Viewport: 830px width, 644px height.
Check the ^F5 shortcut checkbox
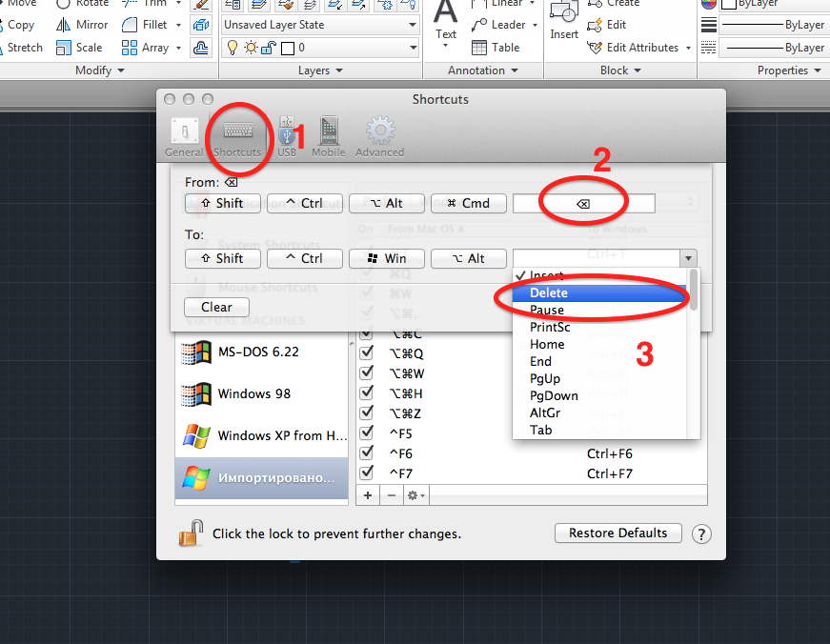pyautogui.click(x=367, y=432)
